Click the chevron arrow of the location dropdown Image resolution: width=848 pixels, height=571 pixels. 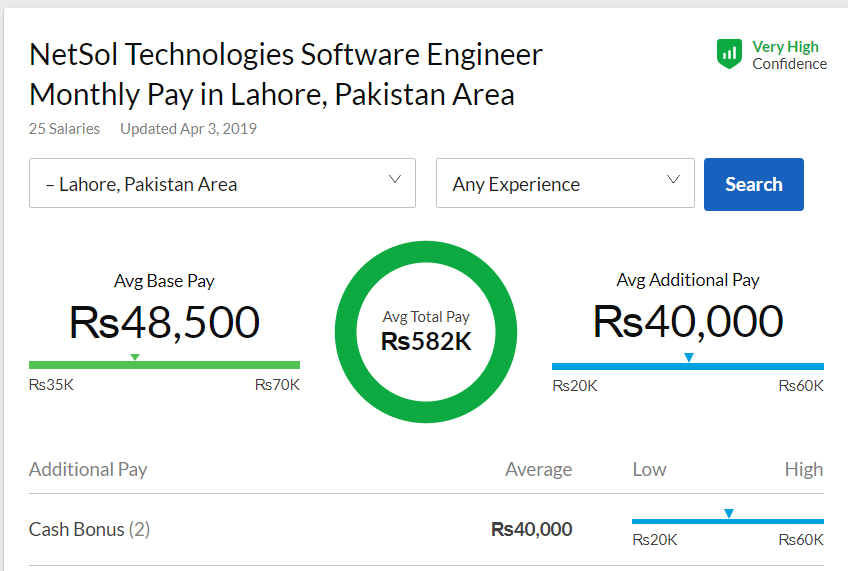[x=394, y=180]
